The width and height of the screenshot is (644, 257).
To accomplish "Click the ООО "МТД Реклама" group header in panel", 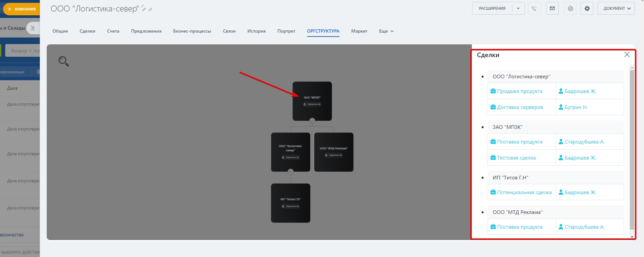I will (555, 212).
